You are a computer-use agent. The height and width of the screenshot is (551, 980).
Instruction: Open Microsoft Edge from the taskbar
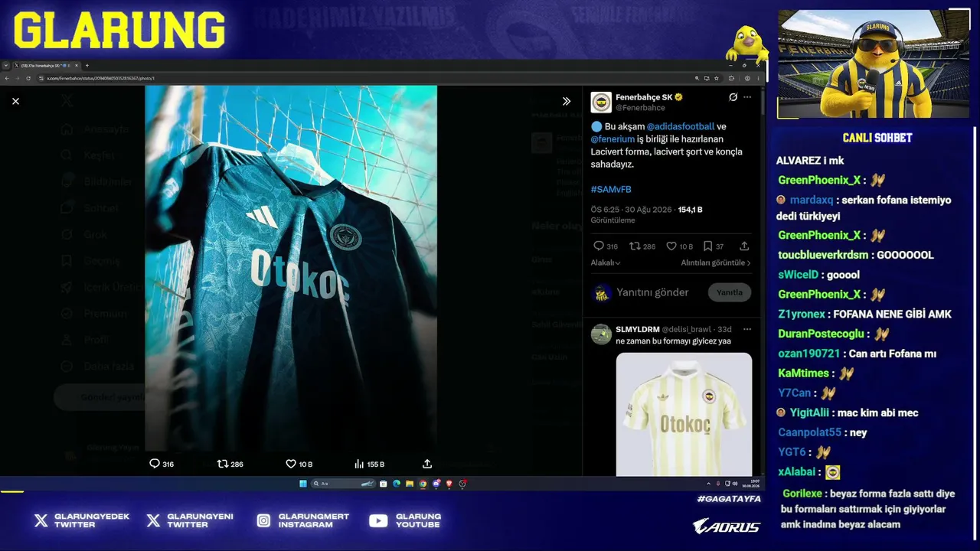coord(397,484)
